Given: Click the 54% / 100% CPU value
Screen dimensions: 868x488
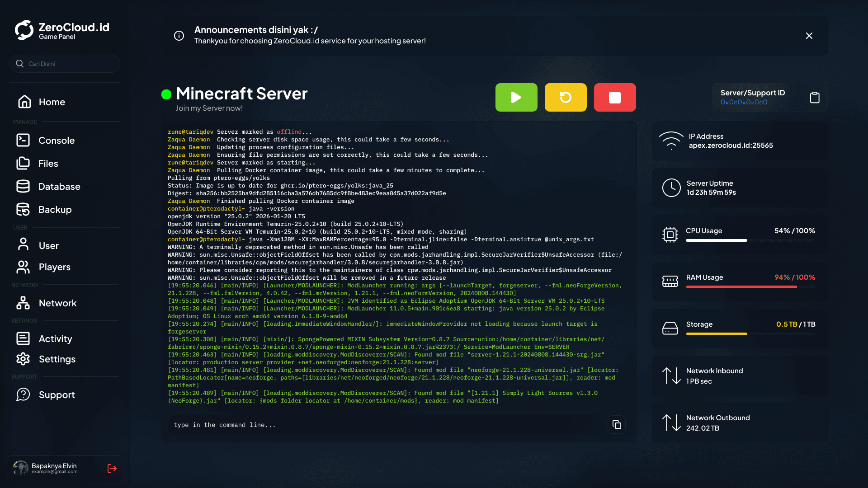Looking at the screenshot, I should coord(795,231).
